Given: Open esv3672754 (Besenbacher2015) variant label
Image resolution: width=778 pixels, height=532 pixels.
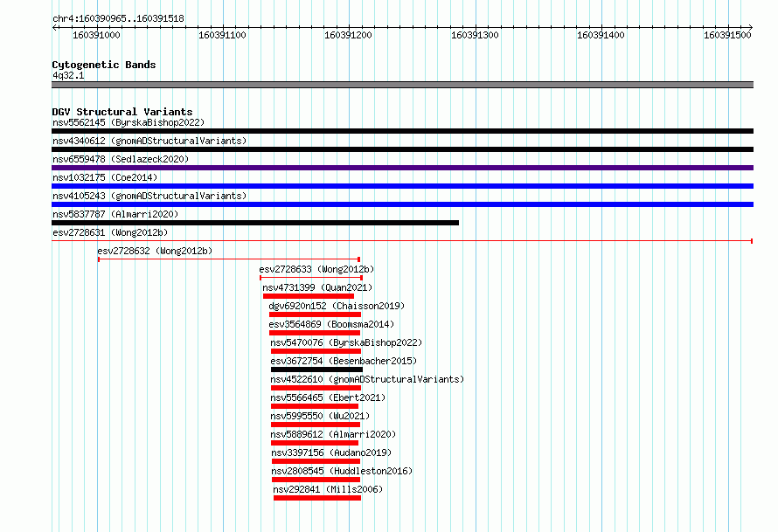Looking at the screenshot, I should (344, 361).
